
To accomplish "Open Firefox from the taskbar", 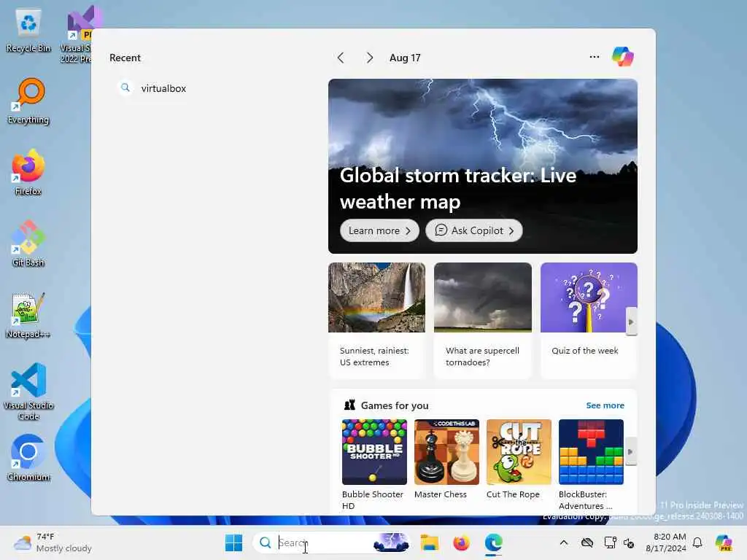I will (x=461, y=542).
